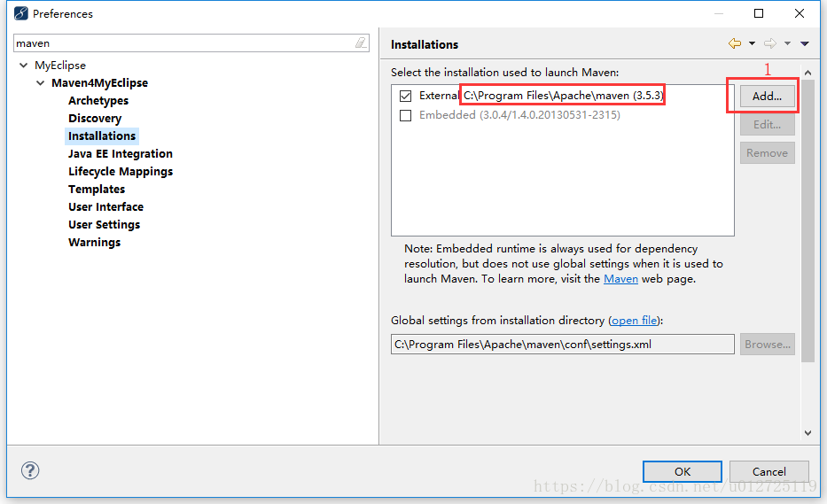Maximize the Preferences window
Viewport: 827px width, 504px height.
pyautogui.click(x=759, y=13)
